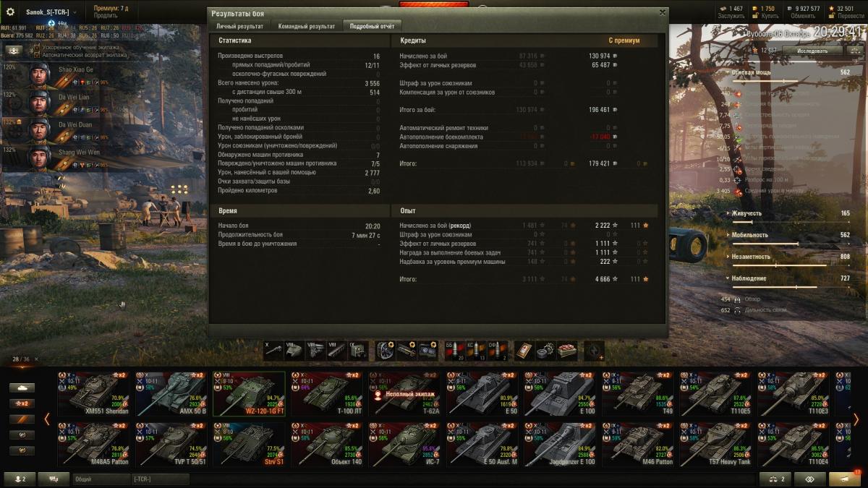Open the game settings gear menu
The image size is (868, 488).
pos(10,12)
